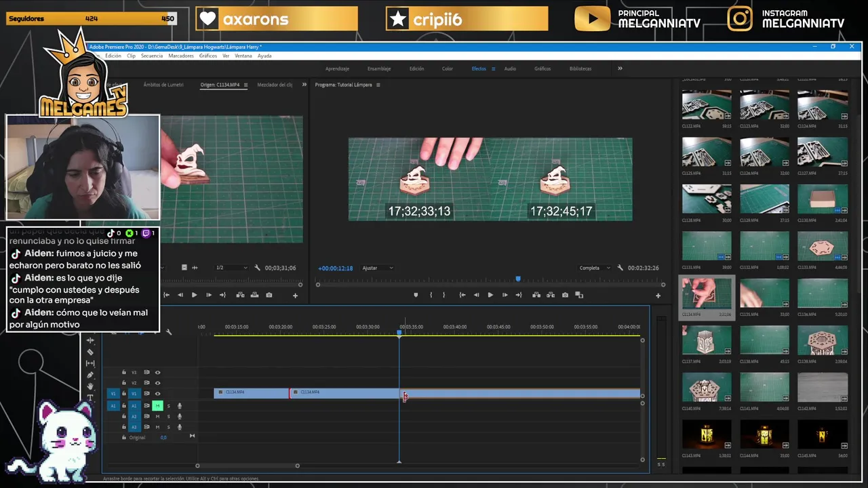Image resolution: width=868 pixels, height=488 pixels.
Task: Select the C1134.MP4 thumbnail in project bin
Action: point(707,294)
